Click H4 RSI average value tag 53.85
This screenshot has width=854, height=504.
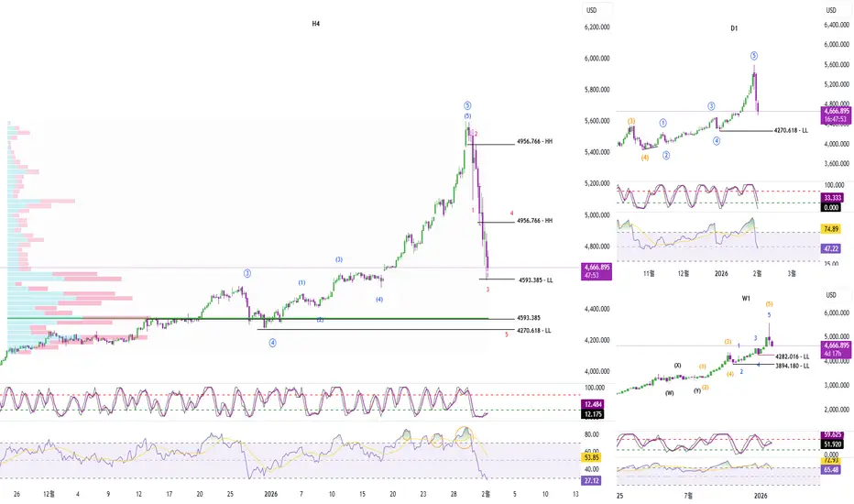pos(592,457)
